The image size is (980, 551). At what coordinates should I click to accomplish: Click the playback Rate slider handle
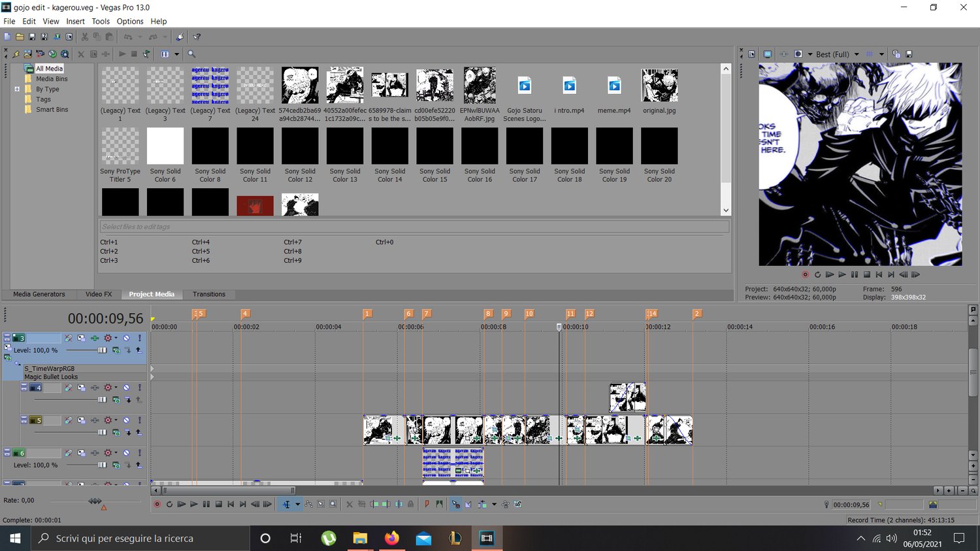[x=95, y=501]
